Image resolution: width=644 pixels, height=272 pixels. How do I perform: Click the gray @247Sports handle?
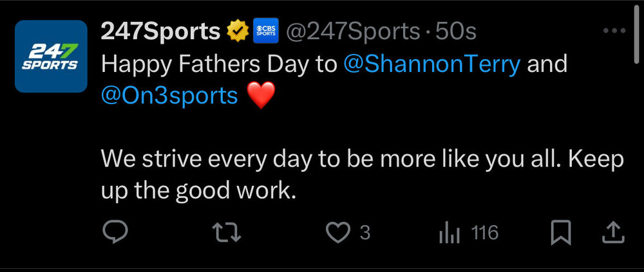[x=352, y=30]
